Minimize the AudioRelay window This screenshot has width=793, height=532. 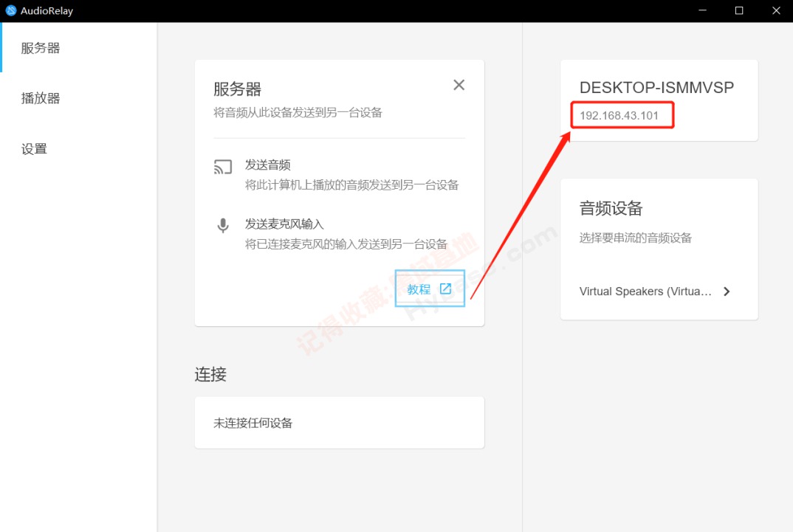click(x=702, y=10)
